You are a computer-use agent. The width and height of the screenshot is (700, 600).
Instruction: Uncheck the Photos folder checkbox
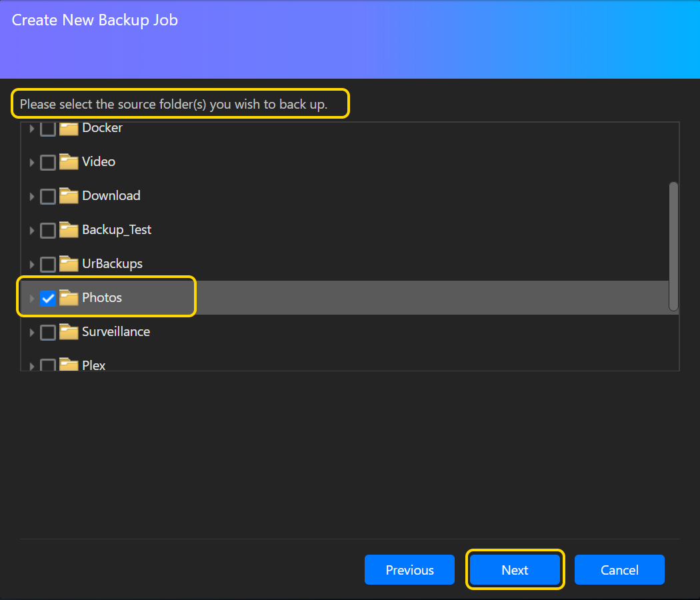point(48,298)
